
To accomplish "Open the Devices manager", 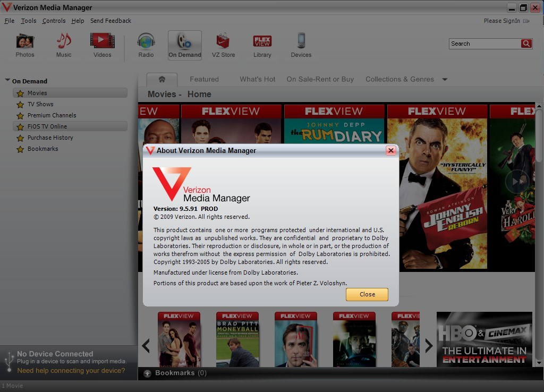I will pyautogui.click(x=301, y=45).
